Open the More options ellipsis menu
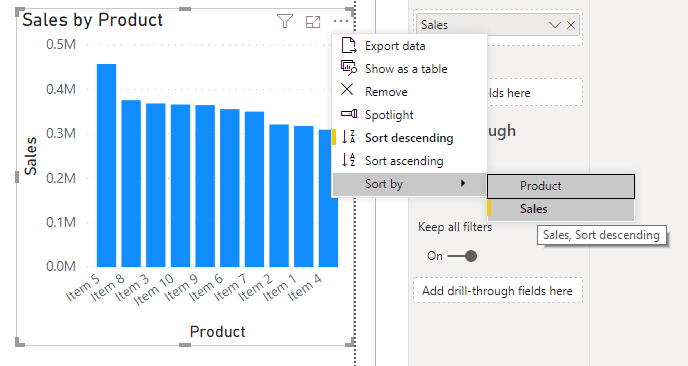This screenshot has width=688, height=366. point(340,21)
